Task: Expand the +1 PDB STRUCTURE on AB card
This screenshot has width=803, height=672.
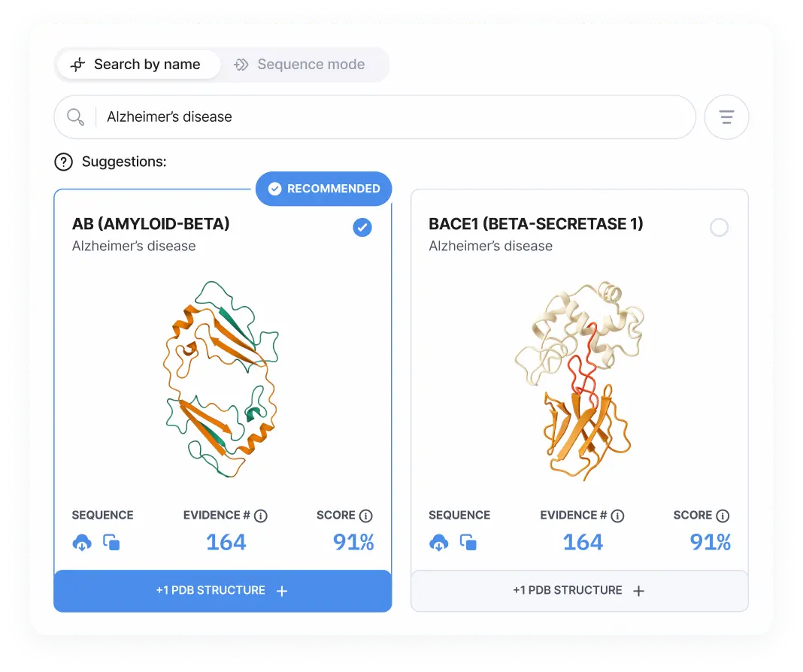Action: coord(223,591)
